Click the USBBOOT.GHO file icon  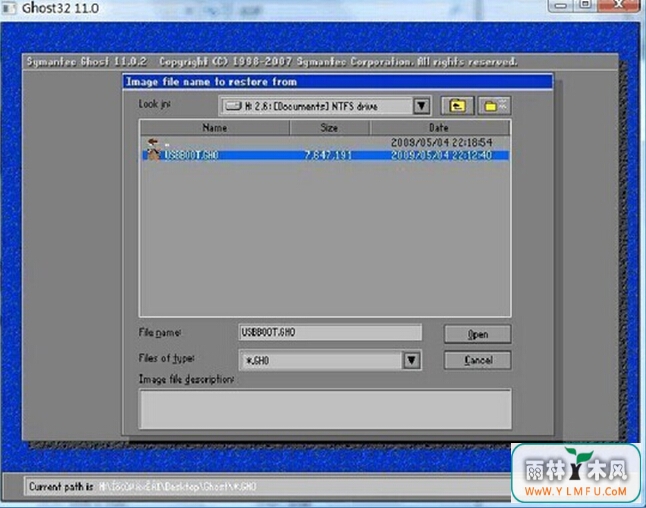pos(154,155)
